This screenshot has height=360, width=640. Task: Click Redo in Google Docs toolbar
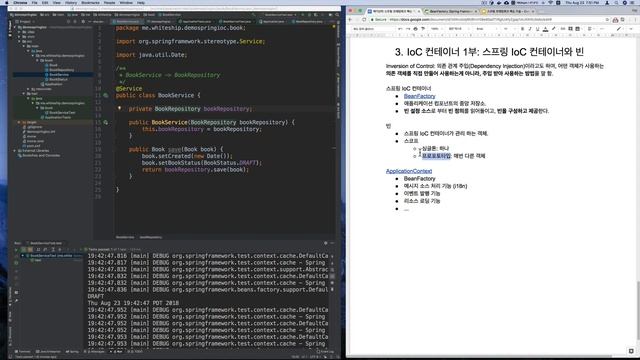tap(407, 29)
